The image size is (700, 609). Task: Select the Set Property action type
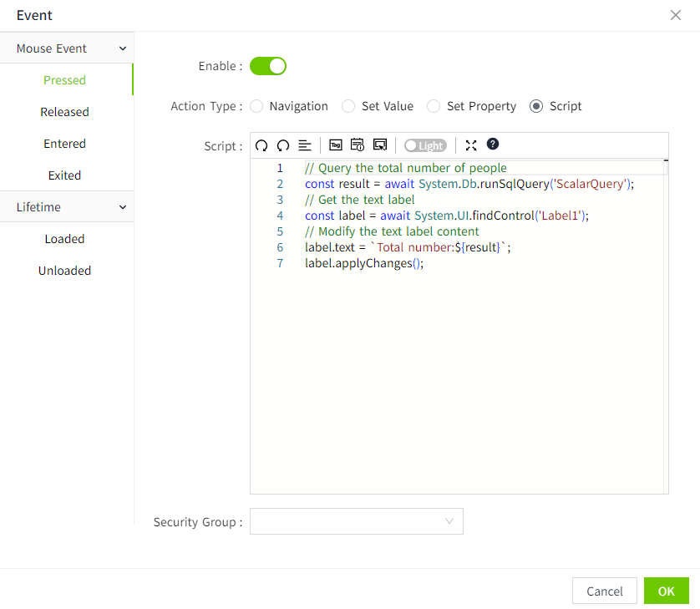(x=434, y=106)
